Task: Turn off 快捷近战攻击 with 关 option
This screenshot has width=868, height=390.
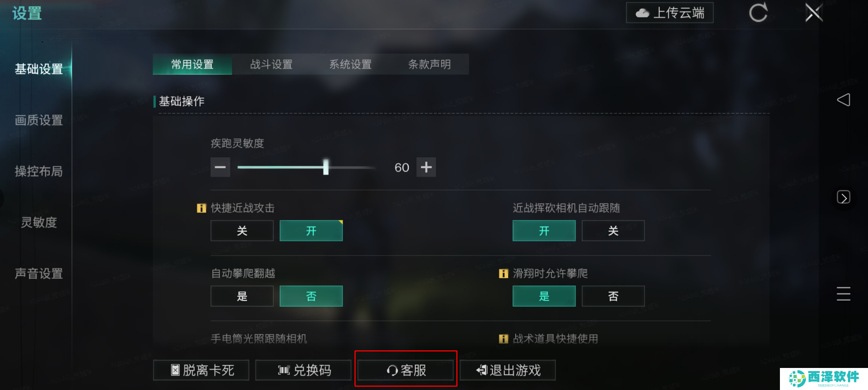Action: (242, 231)
